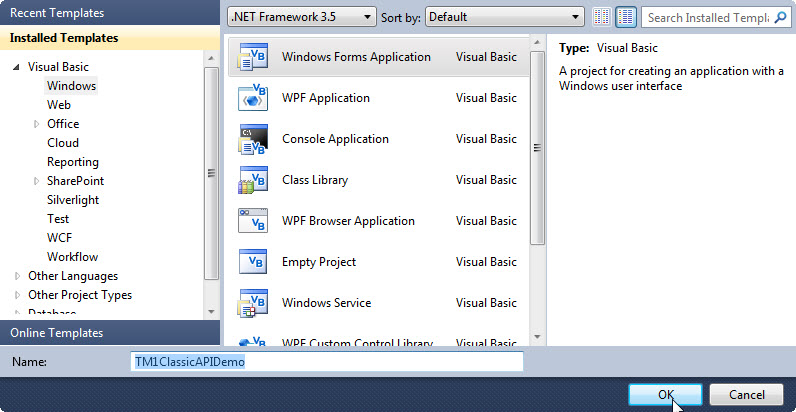Select the Cloud category in tree
Screen dimensions: 796x412
63,143
